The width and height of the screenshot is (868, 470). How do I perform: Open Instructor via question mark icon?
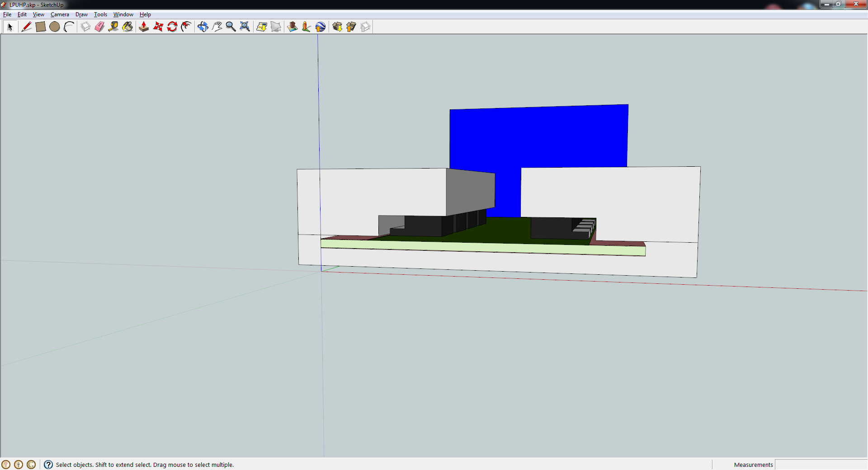(48, 465)
